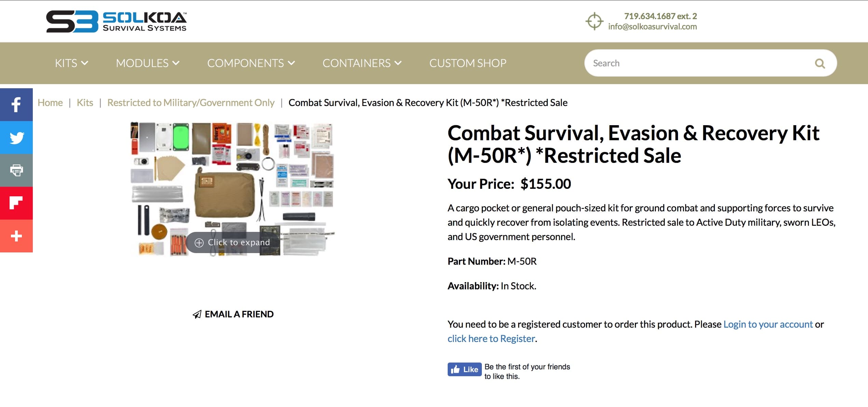Share via Flipboard sidebar icon
This screenshot has width=868, height=407.
tap(16, 203)
